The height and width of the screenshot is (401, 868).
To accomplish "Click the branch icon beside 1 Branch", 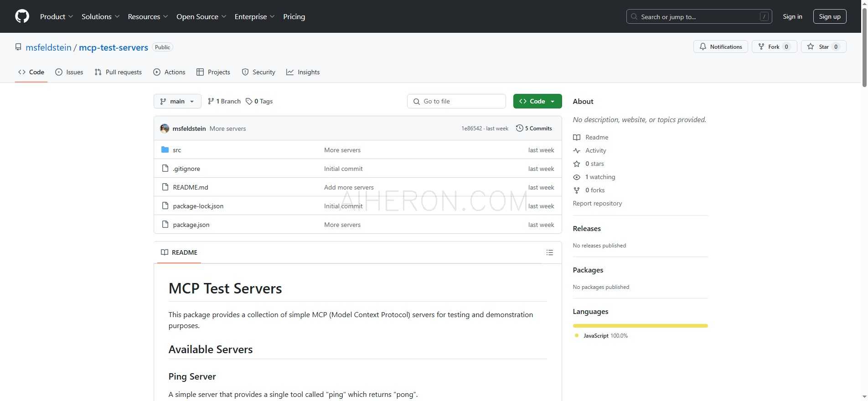I will click(211, 101).
